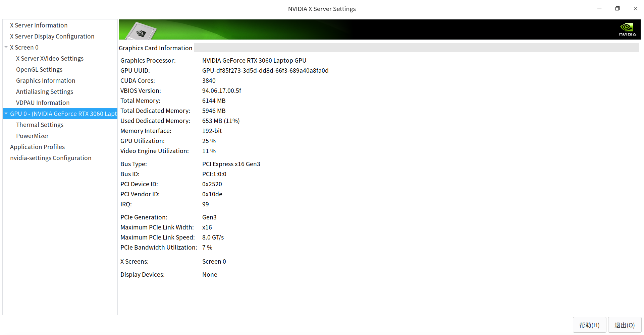Close the NVIDIA X Server Settings window
Image resolution: width=644 pixels, height=335 pixels.
(x=636, y=9)
